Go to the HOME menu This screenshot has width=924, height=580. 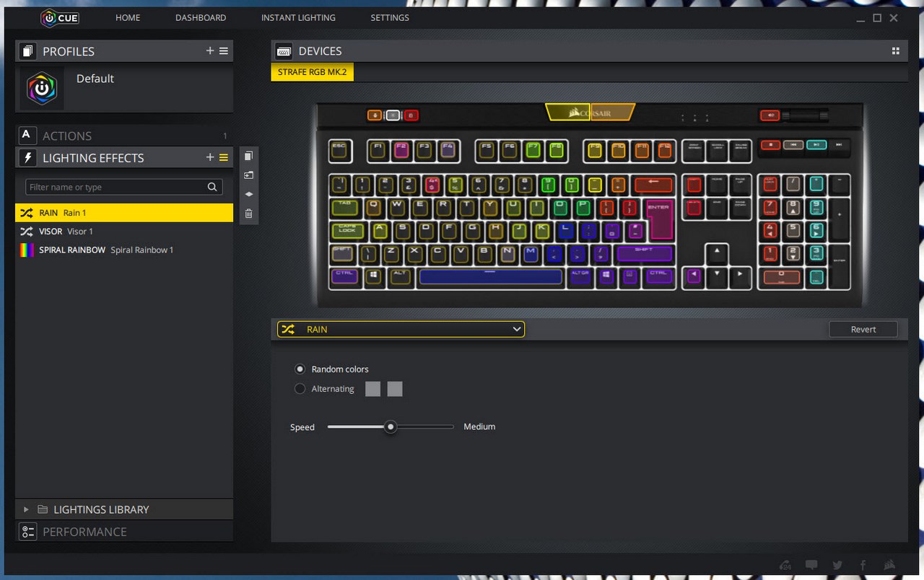[x=128, y=17]
